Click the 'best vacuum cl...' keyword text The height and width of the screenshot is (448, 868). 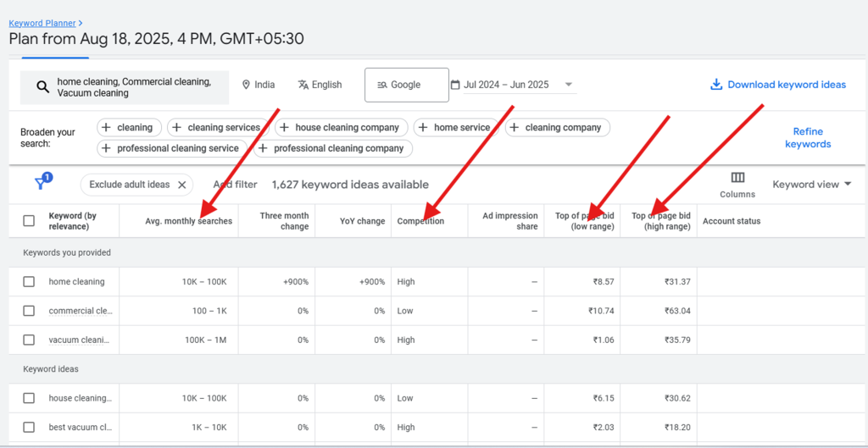pyautogui.click(x=81, y=427)
